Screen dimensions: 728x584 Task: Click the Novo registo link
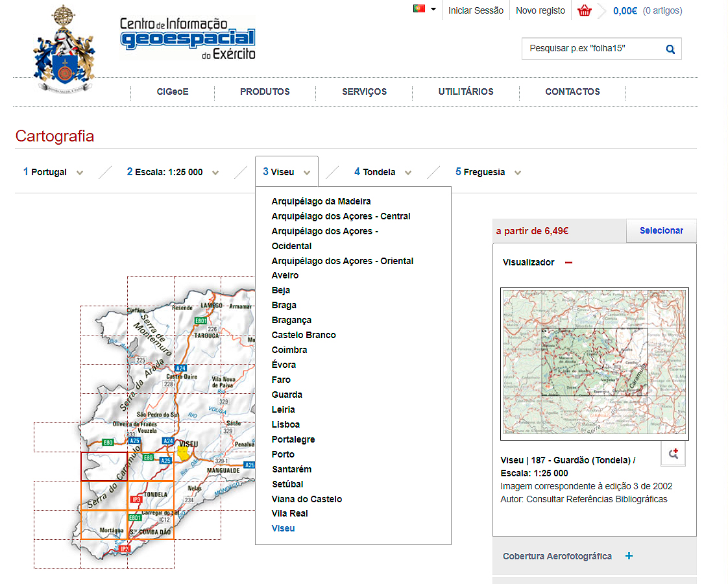[x=540, y=10]
